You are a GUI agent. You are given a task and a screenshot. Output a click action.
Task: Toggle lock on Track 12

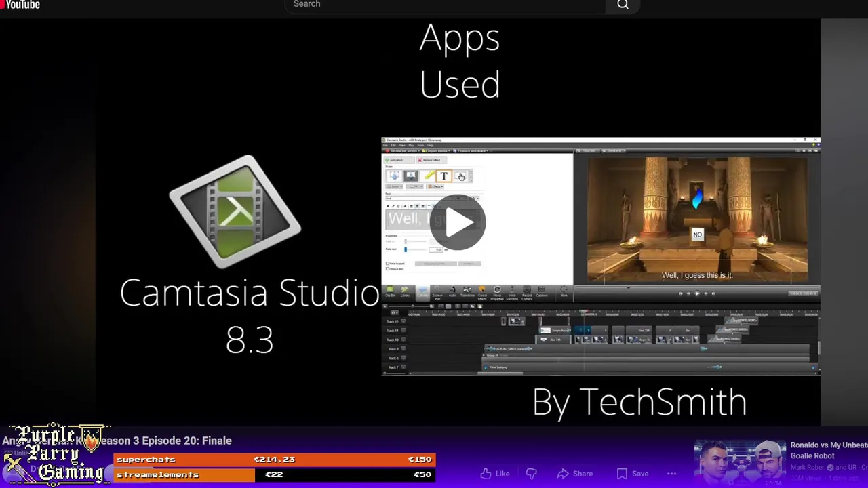point(403,321)
